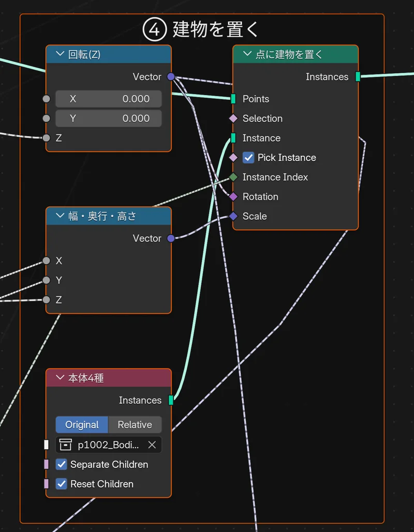Click Vector output socket of 幅・奥行・高さ node
Viewport: 414px width, 532px height.
tap(171, 238)
